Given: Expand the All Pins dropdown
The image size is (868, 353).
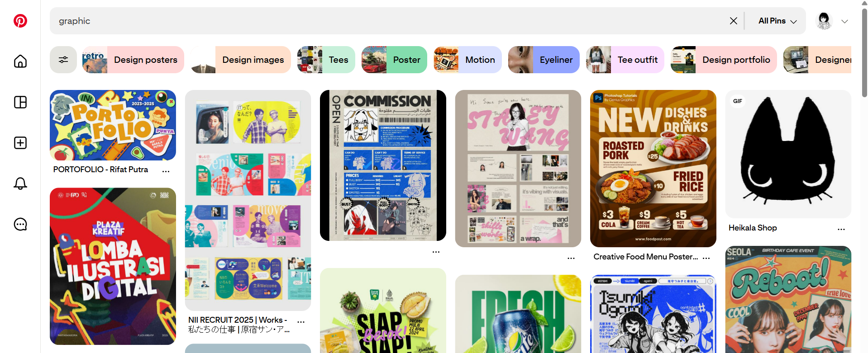Looking at the screenshot, I should tap(777, 21).
